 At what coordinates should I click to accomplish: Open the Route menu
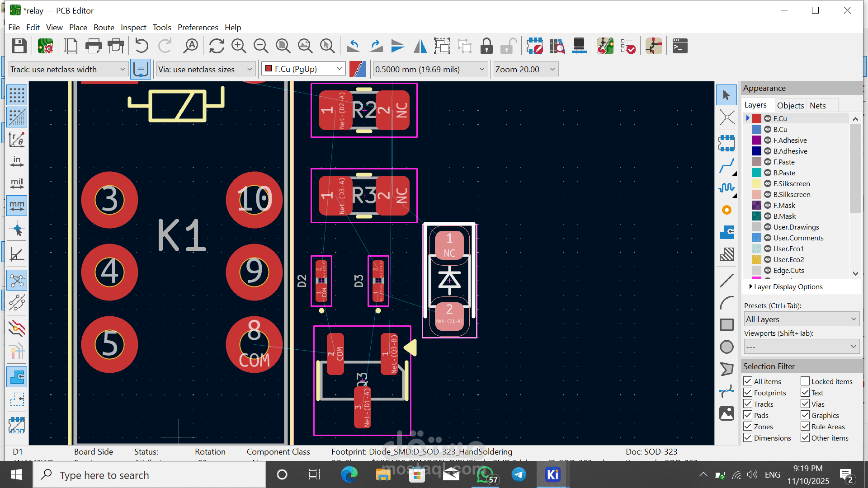click(x=104, y=28)
